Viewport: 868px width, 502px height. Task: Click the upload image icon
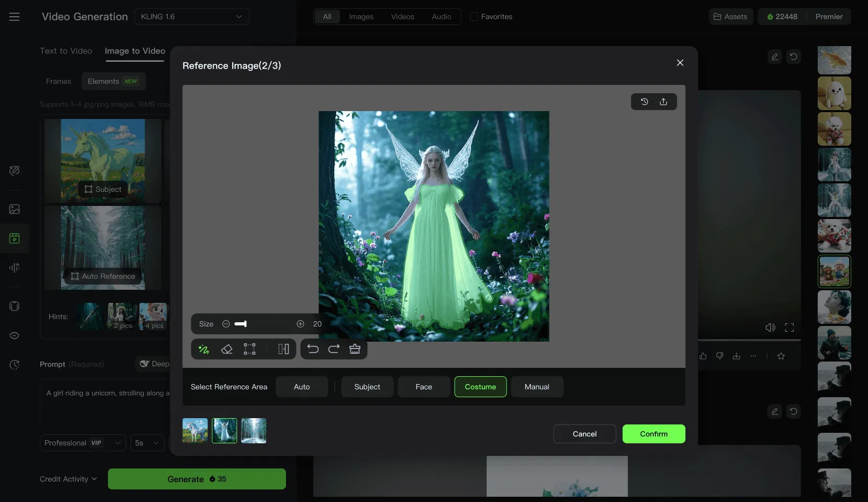(664, 102)
